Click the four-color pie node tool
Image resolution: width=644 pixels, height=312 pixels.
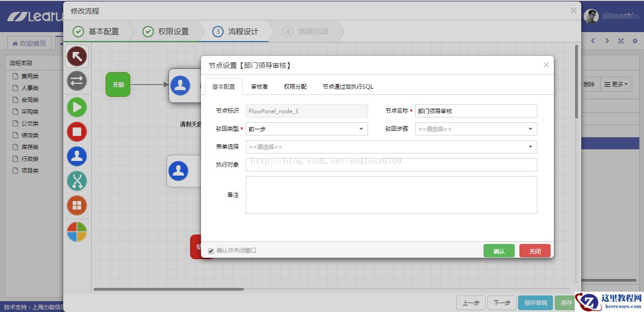click(x=77, y=232)
